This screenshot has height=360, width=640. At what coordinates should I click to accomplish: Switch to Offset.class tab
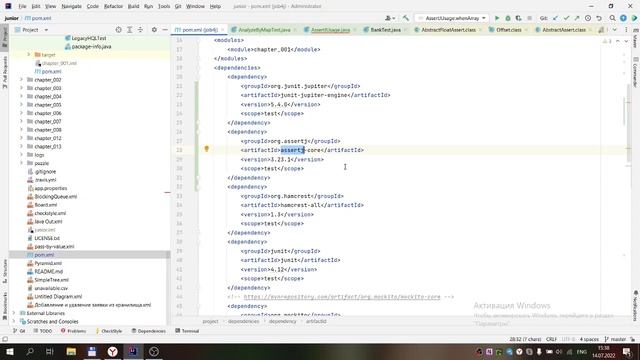coord(509,30)
